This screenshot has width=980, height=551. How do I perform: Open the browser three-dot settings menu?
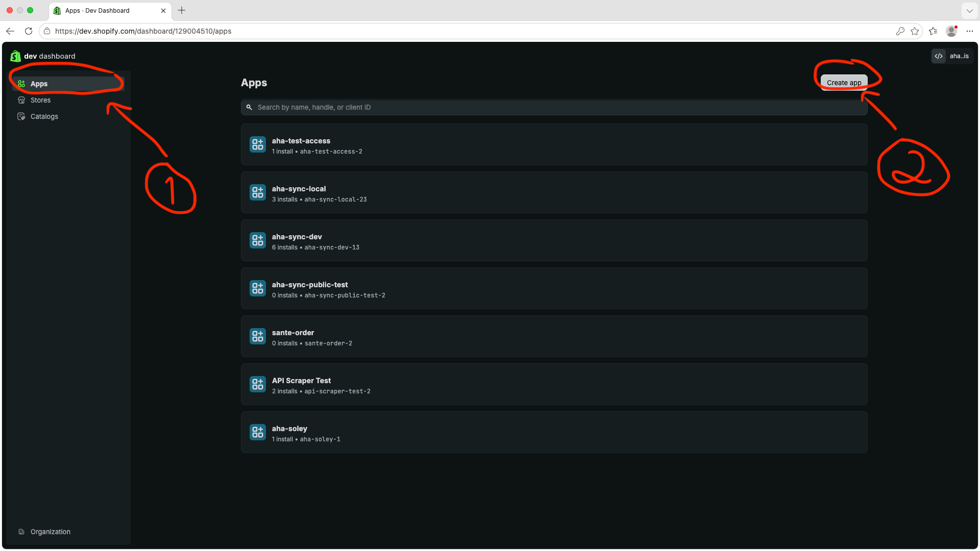[x=970, y=31]
